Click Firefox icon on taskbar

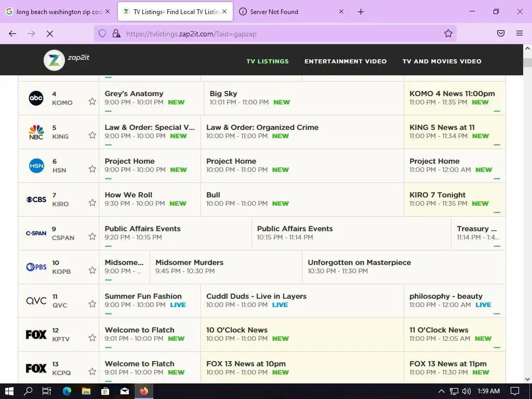coord(144,391)
